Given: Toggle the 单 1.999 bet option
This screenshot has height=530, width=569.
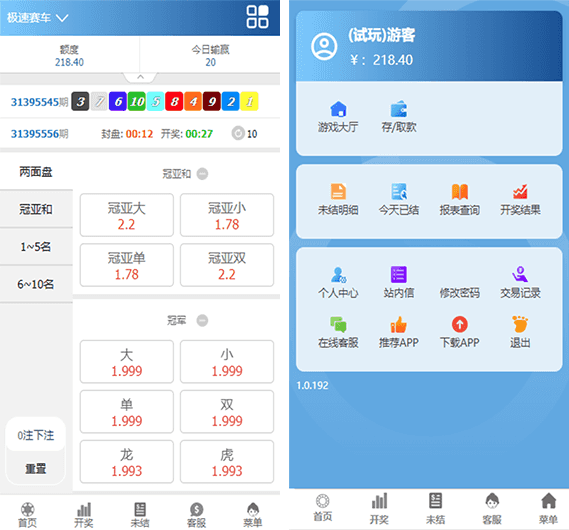Looking at the screenshot, I should [127, 411].
